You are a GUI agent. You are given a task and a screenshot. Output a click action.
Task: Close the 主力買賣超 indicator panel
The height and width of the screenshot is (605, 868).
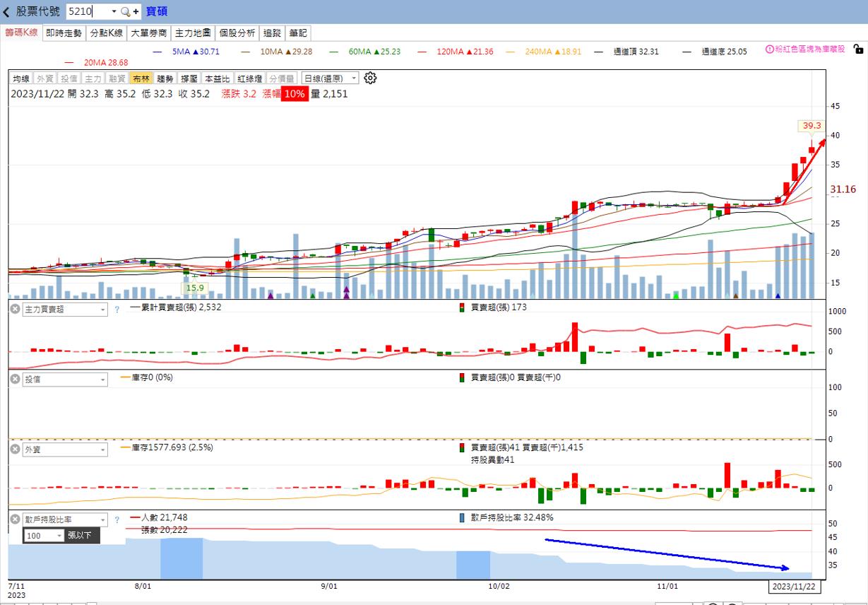click(15, 309)
